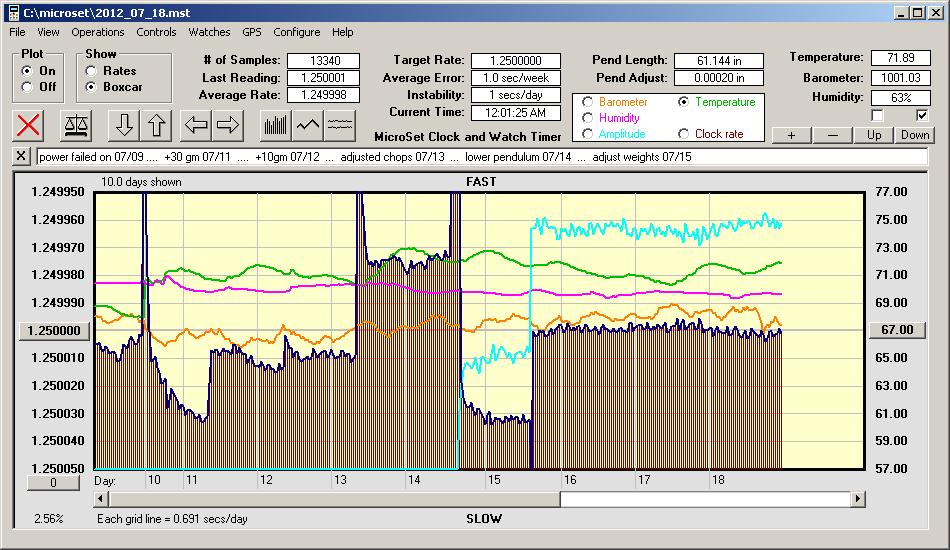Click the Down button
The image size is (950, 550).
click(915, 135)
